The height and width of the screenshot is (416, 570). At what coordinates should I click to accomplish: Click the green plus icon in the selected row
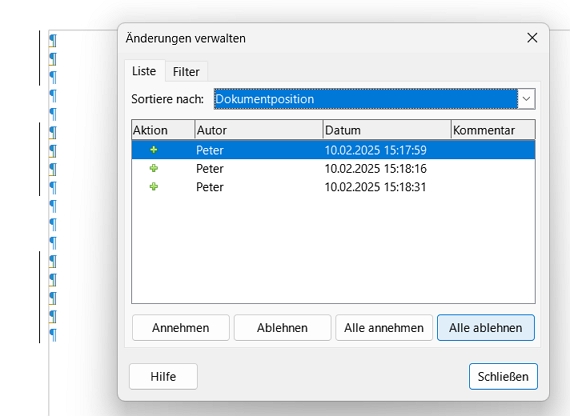click(x=154, y=150)
